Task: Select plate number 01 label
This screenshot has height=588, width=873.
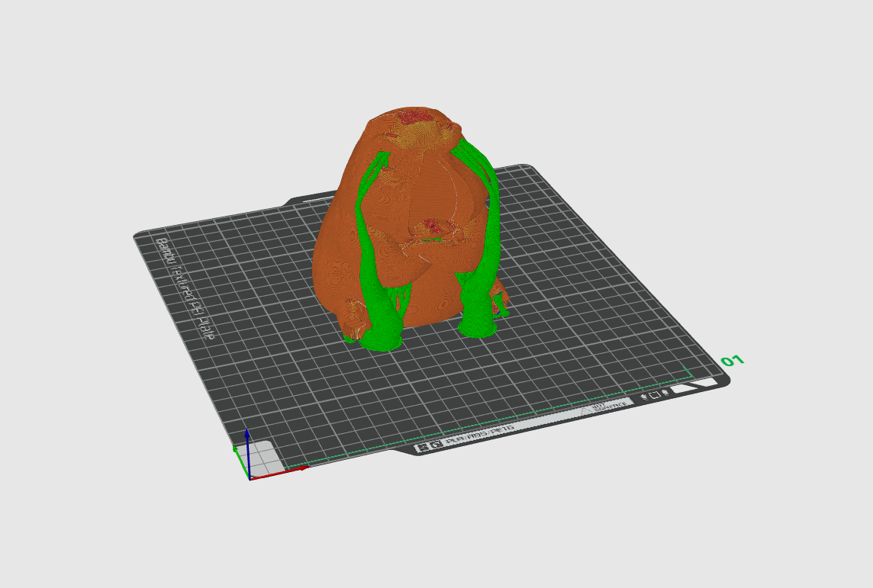Action: [x=732, y=361]
